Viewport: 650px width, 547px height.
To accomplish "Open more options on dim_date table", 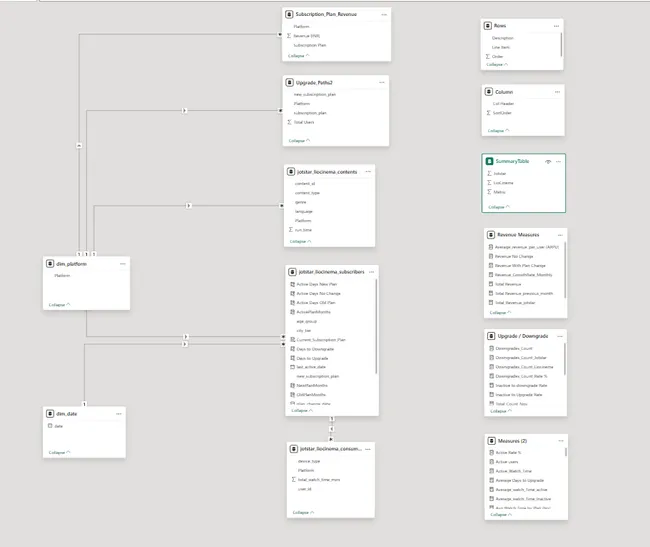I will (x=119, y=414).
